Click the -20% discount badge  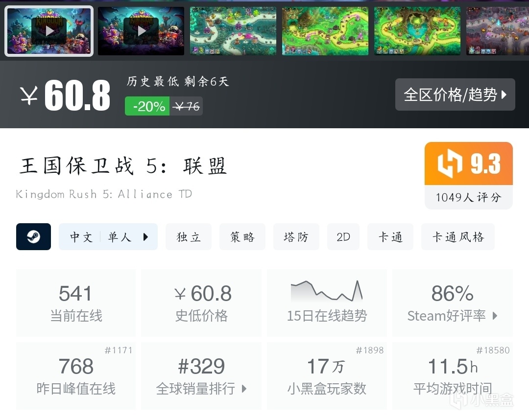(147, 106)
